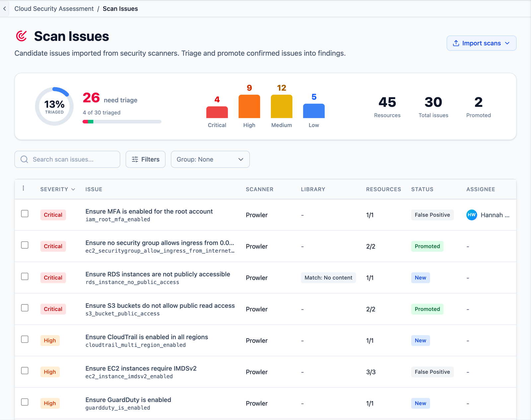Toggle checkbox for CloudTrail all regions issue
Screen dimensions: 531x420
(25, 339)
